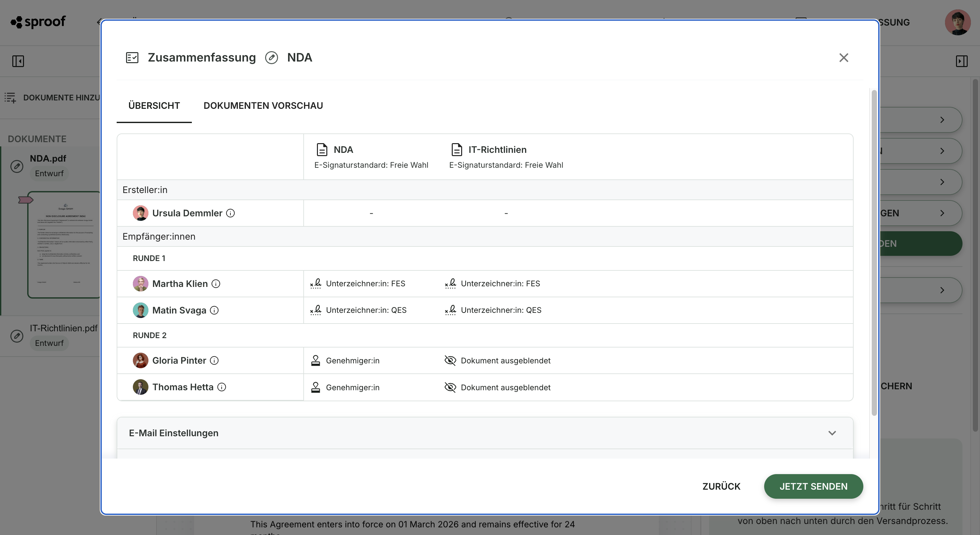Open info icon beside Matin Svaga

214,310
